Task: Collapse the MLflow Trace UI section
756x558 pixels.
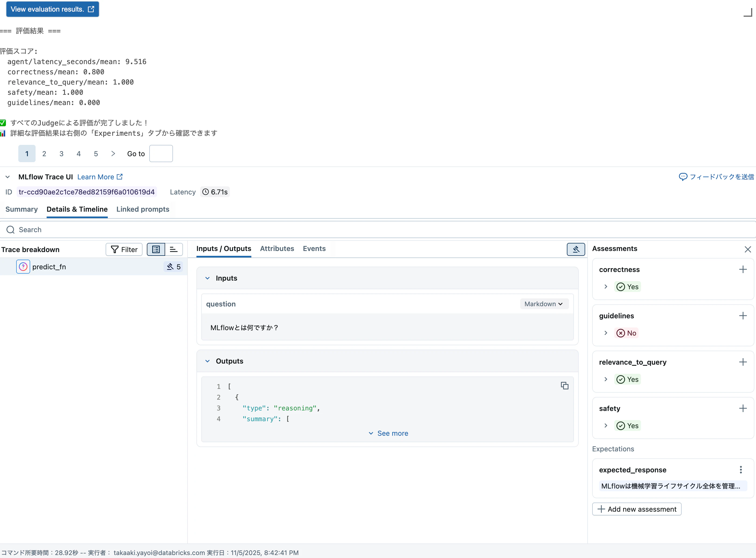Action: click(8, 177)
